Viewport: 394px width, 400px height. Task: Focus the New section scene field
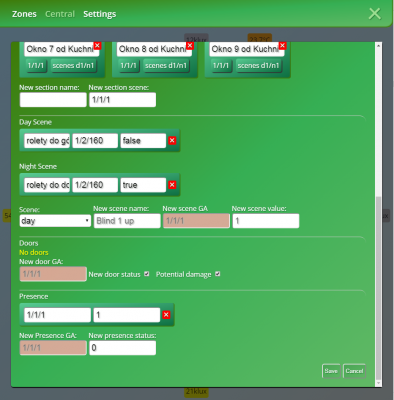(122, 100)
